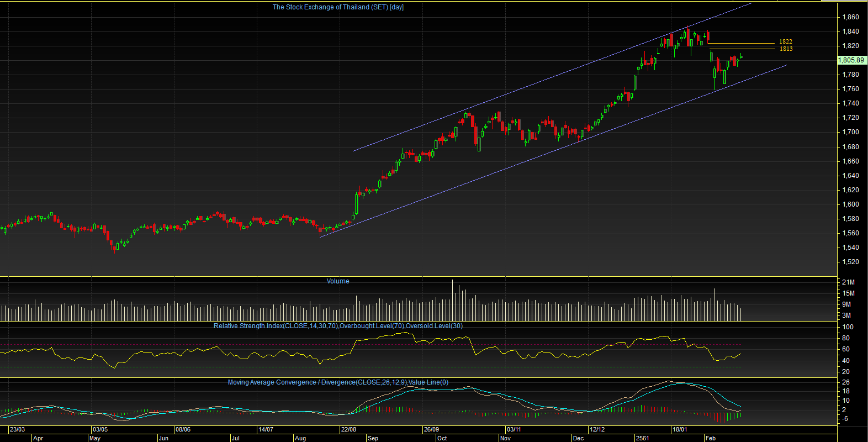The height and width of the screenshot is (442, 868).
Task: Click the chart title 'The Stock Exchange of Thailand (SET) [day]'
Action: [x=338, y=7]
